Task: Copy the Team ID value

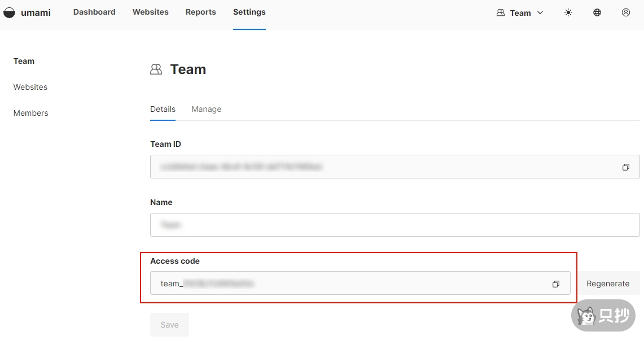Action: (625, 167)
